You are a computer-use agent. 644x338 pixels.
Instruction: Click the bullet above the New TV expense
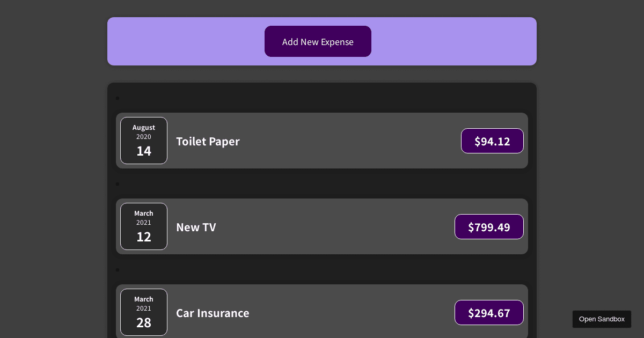click(x=118, y=184)
